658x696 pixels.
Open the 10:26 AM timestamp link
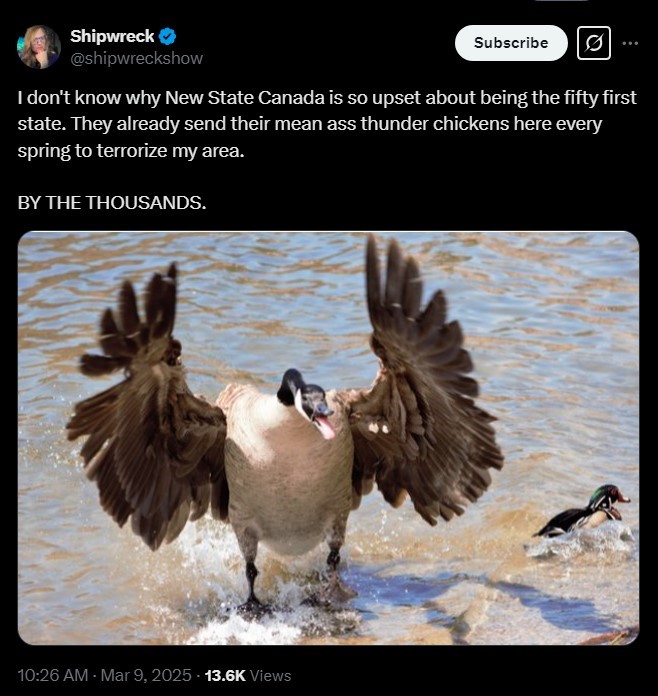[x=52, y=675]
